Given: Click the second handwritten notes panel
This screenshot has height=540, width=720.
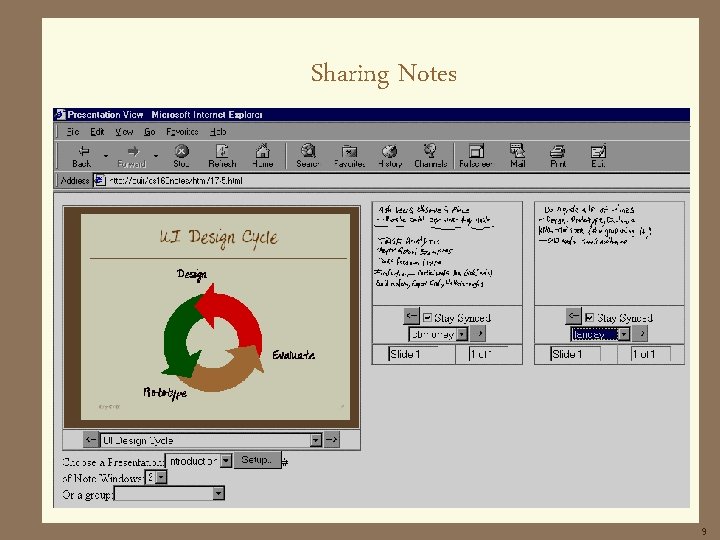Looking at the screenshot, I should tap(609, 253).
